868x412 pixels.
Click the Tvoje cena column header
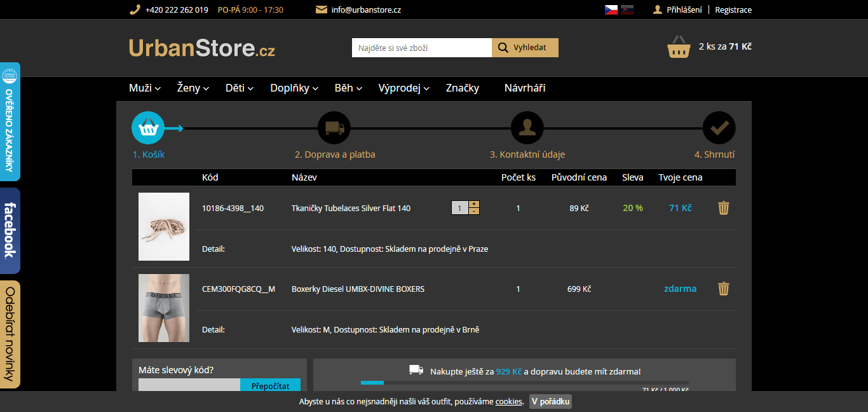[x=681, y=177]
